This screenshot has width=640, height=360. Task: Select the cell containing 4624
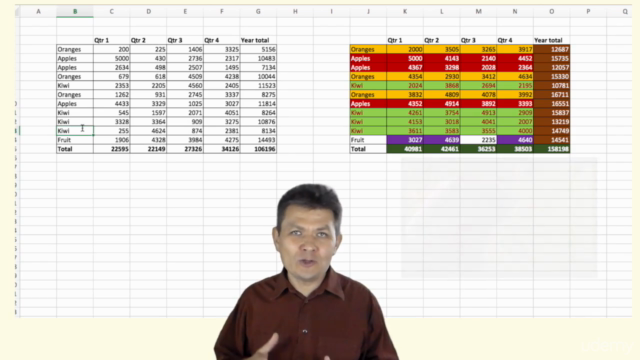point(148,131)
